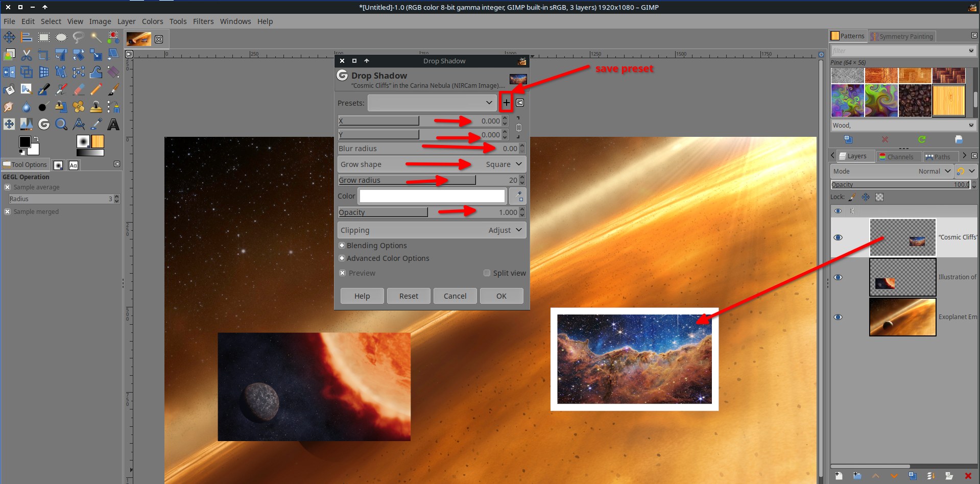Select the Move tool in the toolbox
Image resolution: width=980 pixels, height=484 pixels.
click(x=9, y=37)
